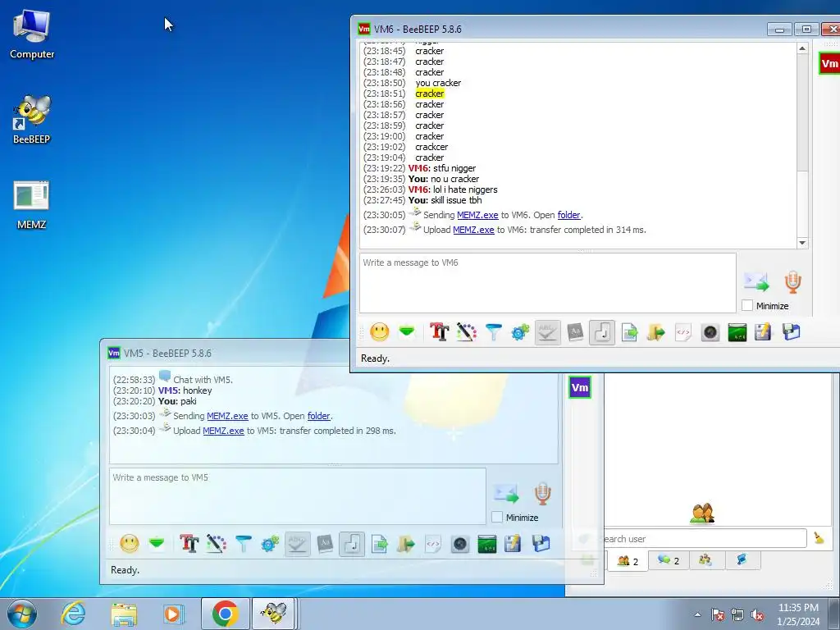840x630 pixels.
Task: Click send folder icon in VM6 toolbar
Action: 655,333
